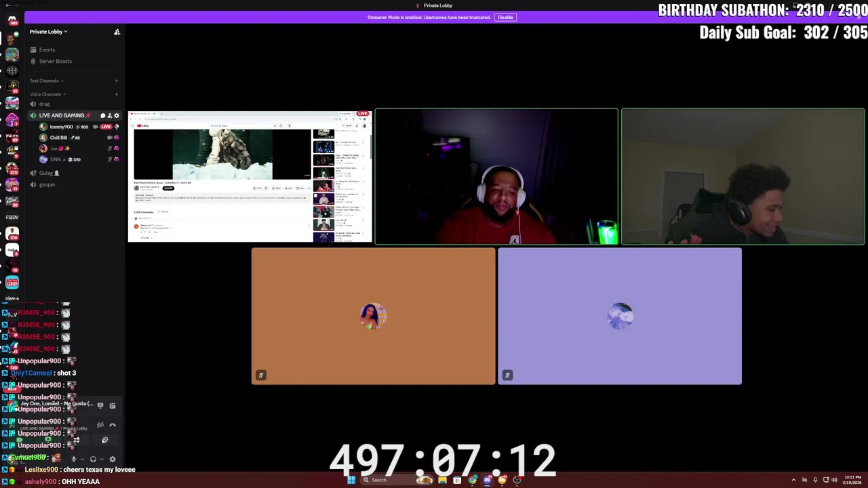Open LIVE AND GAMING channel settings gear
The image size is (868, 488).
click(116, 115)
